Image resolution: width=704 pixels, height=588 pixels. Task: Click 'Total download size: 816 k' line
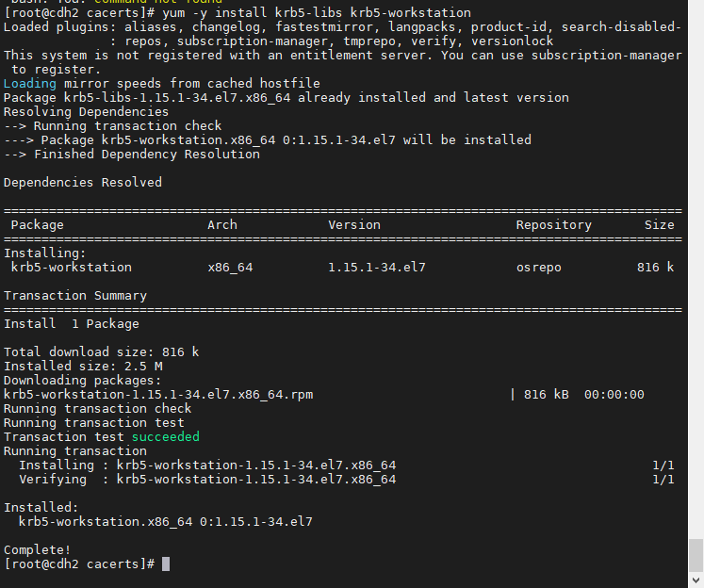click(102, 351)
